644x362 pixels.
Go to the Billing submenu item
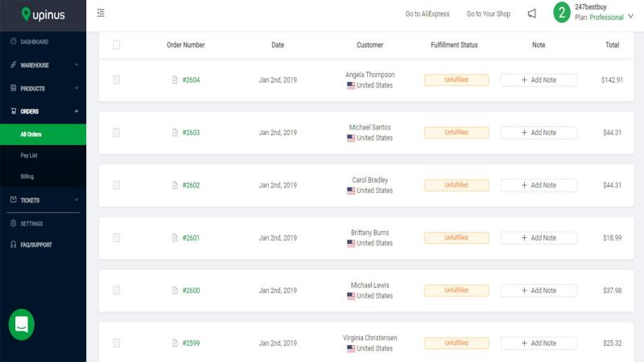click(x=27, y=176)
